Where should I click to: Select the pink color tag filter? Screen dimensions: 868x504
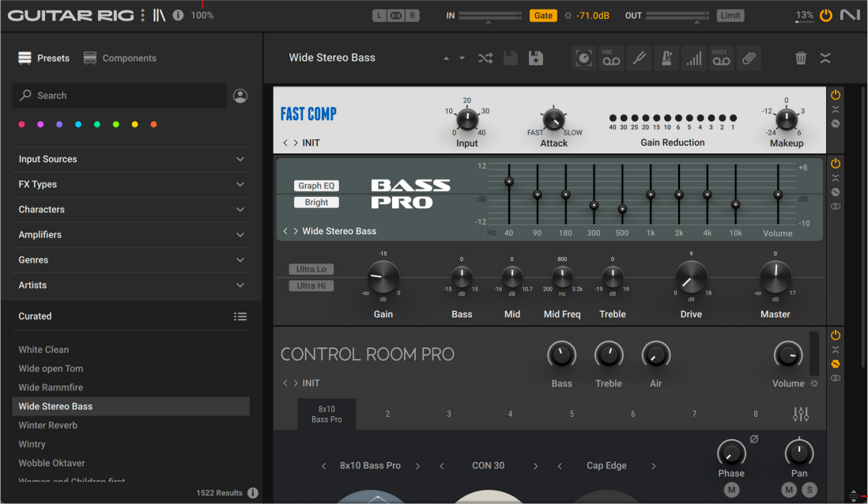tap(21, 125)
